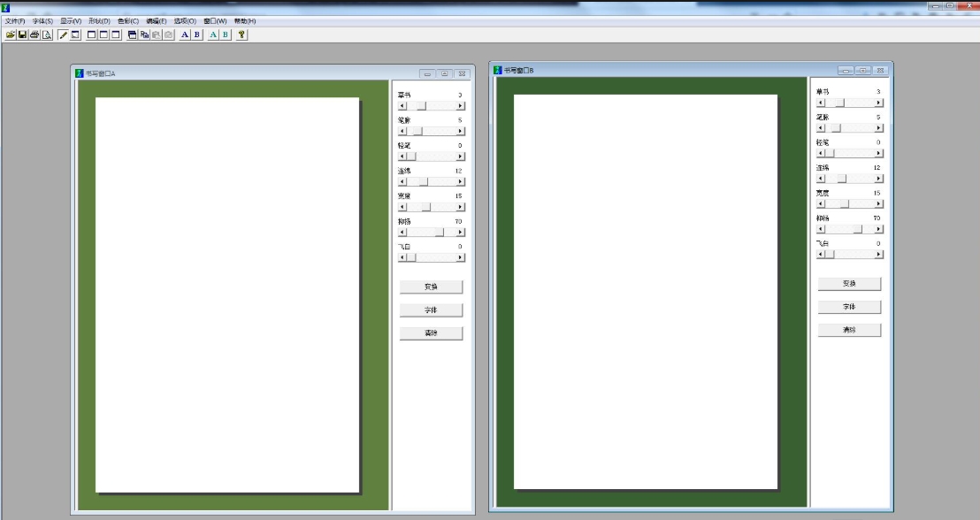Open the 字体(S) menu
Image resolution: width=980 pixels, height=520 pixels.
42,21
